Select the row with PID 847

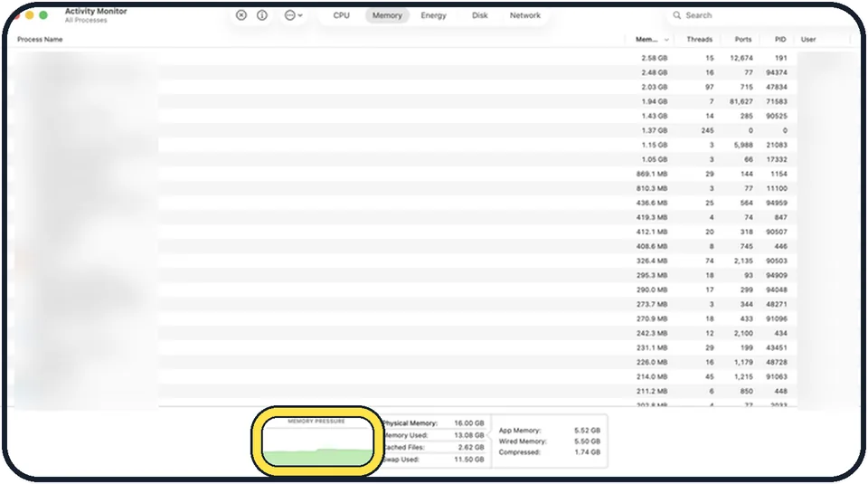coord(432,217)
